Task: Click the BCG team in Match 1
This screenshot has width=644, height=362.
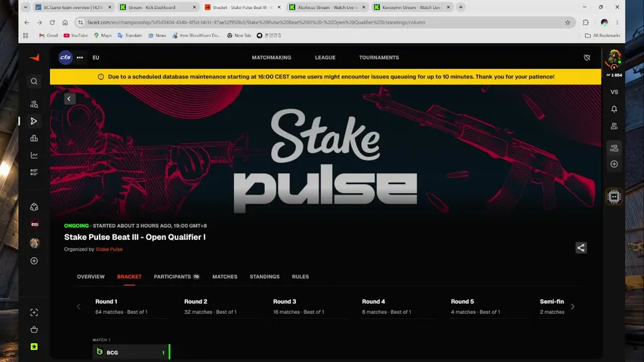Action: coord(131,352)
